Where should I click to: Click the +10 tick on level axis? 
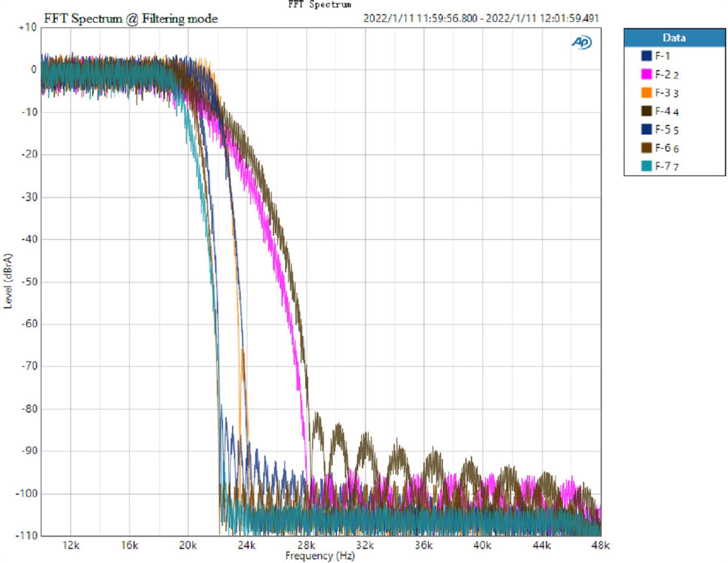coord(27,27)
